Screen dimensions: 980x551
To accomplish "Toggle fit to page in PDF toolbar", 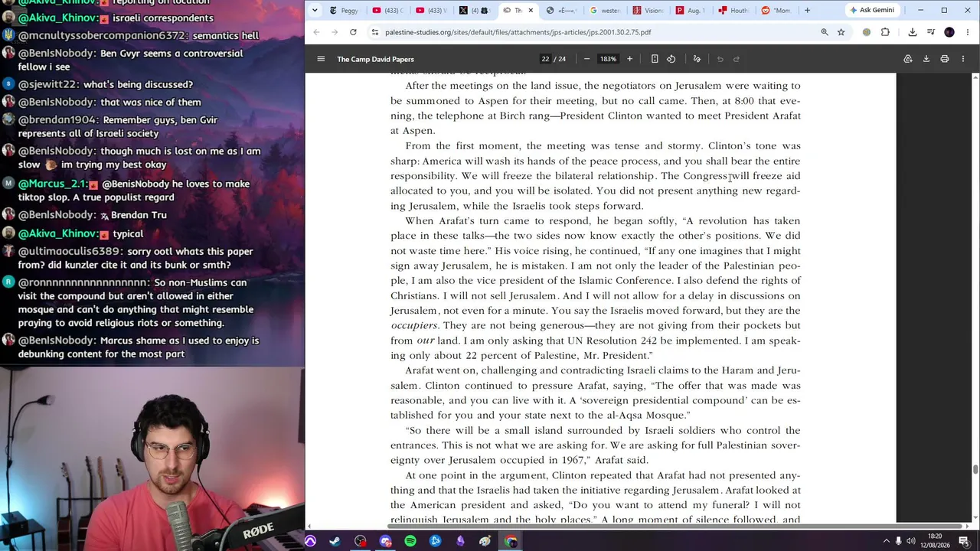I will pos(655,59).
